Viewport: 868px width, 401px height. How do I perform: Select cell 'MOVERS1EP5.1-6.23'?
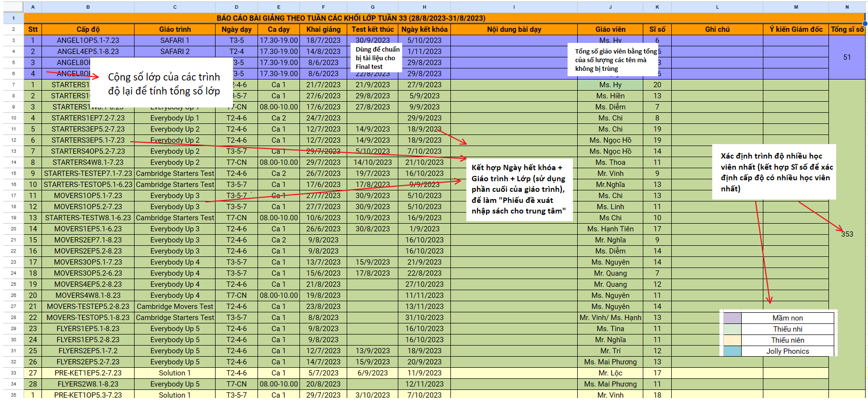[88, 229]
